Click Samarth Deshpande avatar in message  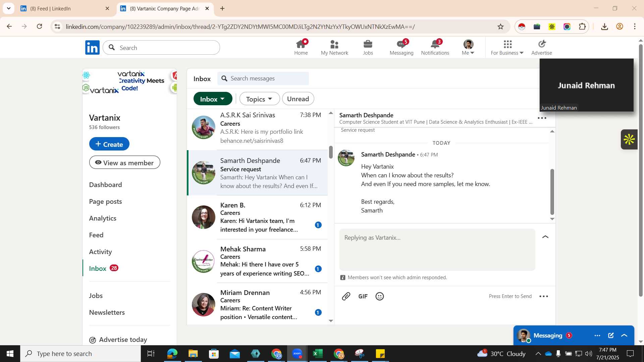tap(346, 158)
